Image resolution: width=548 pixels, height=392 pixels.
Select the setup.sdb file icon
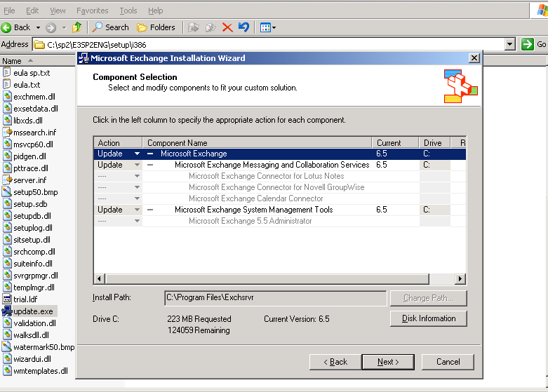pyautogui.click(x=7, y=203)
